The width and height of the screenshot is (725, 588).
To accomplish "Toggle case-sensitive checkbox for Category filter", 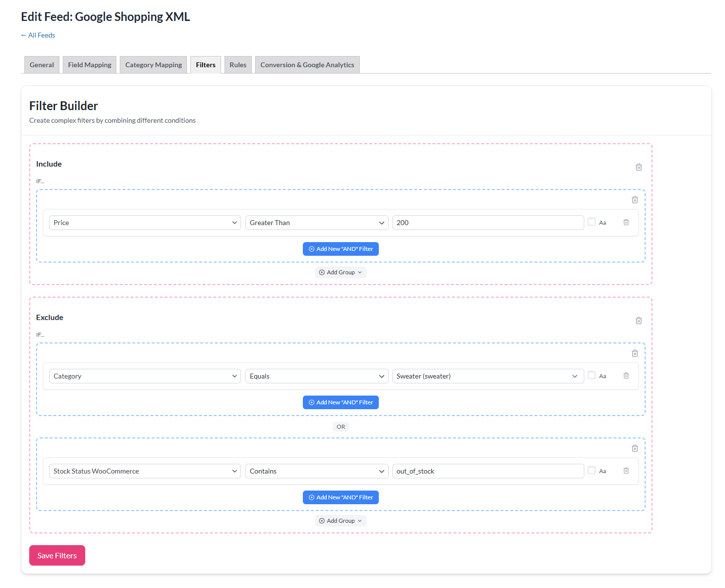I will (x=592, y=375).
